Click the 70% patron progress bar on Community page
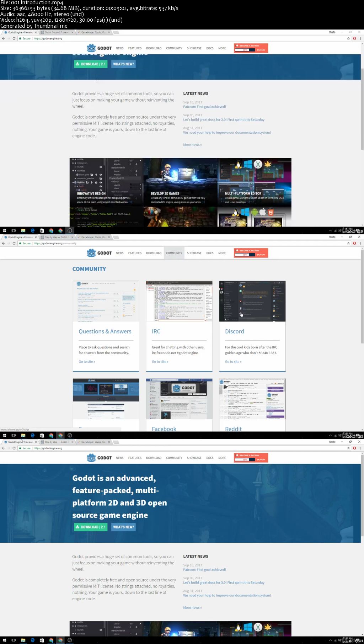The image size is (364, 644). pyautogui.click(x=245, y=255)
